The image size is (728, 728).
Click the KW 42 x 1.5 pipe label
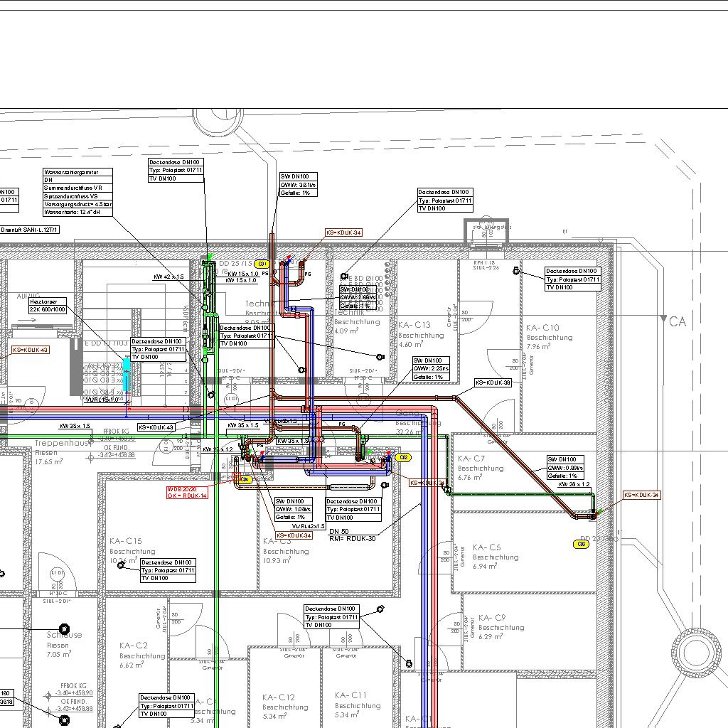[x=168, y=277]
